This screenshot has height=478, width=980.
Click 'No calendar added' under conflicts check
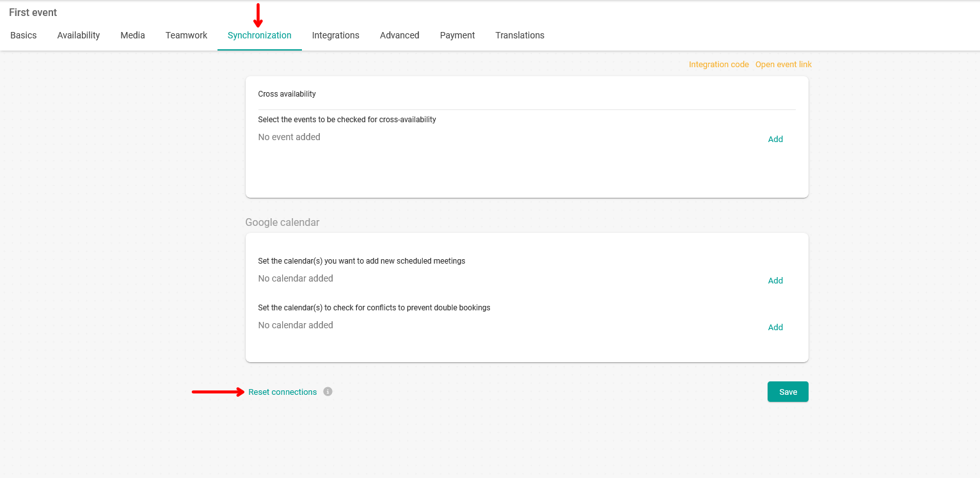[x=296, y=325]
